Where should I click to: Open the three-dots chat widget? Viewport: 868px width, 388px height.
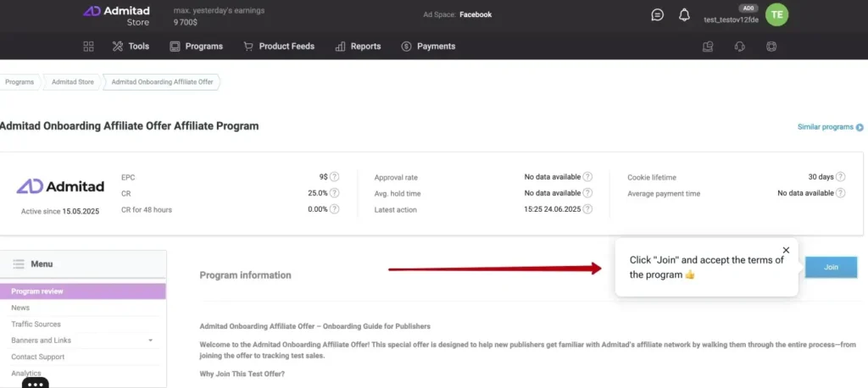(36, 383)
